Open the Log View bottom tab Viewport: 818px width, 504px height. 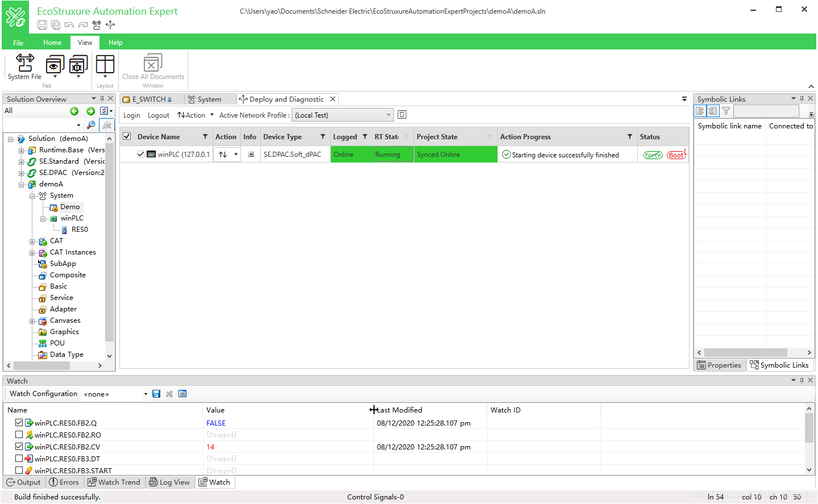[169, 482]
